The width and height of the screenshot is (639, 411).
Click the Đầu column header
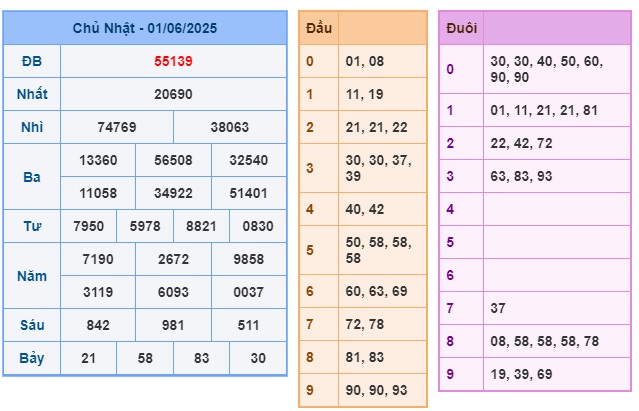319,28
